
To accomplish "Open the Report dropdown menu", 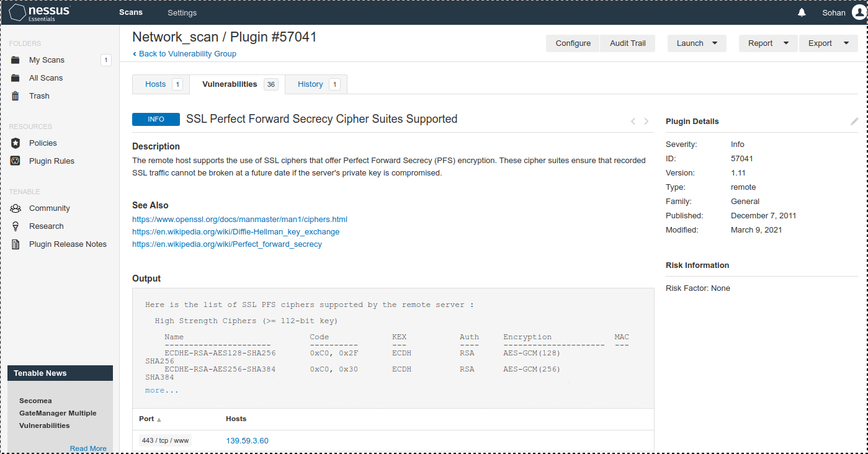I will point(767,43).
